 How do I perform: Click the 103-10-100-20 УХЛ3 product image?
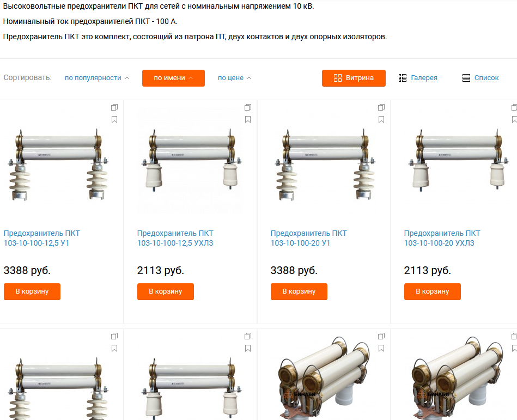pyautogui.click(x=455, y=161)
